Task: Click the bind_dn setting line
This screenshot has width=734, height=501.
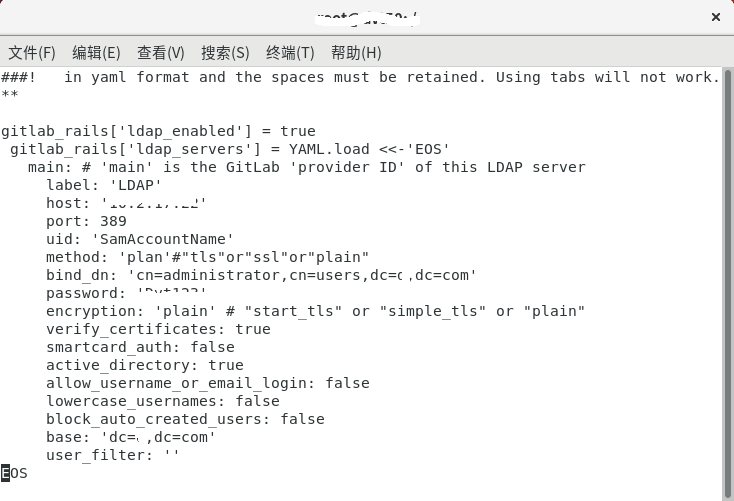Action: point(261,275)
